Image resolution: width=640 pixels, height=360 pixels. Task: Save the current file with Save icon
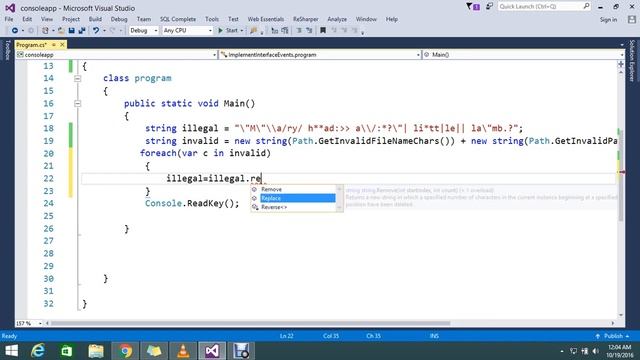point(71,31)
